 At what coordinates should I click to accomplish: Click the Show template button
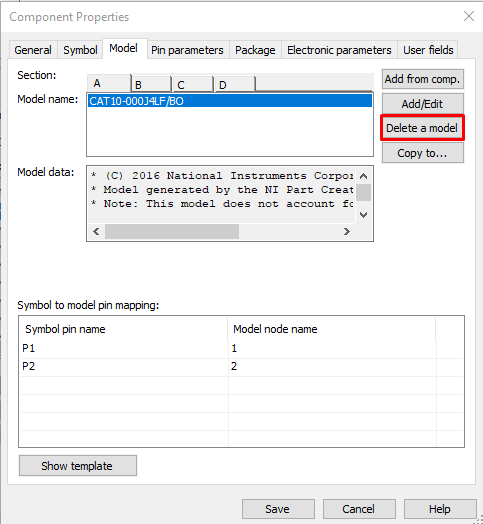click(78, 466)
